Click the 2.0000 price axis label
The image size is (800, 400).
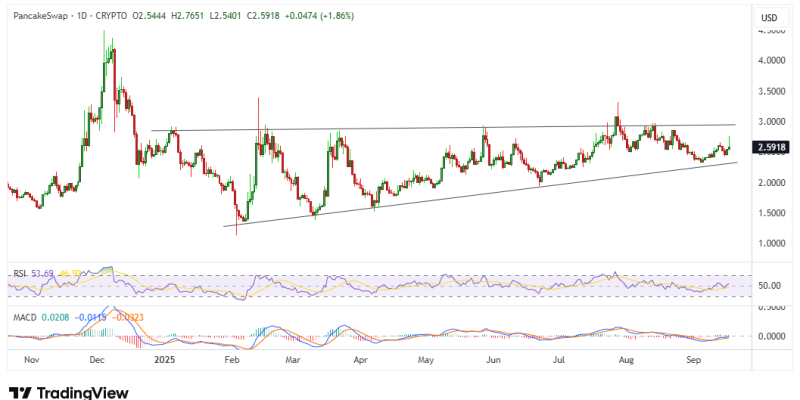pyautogui.click(x=771, y=182)
